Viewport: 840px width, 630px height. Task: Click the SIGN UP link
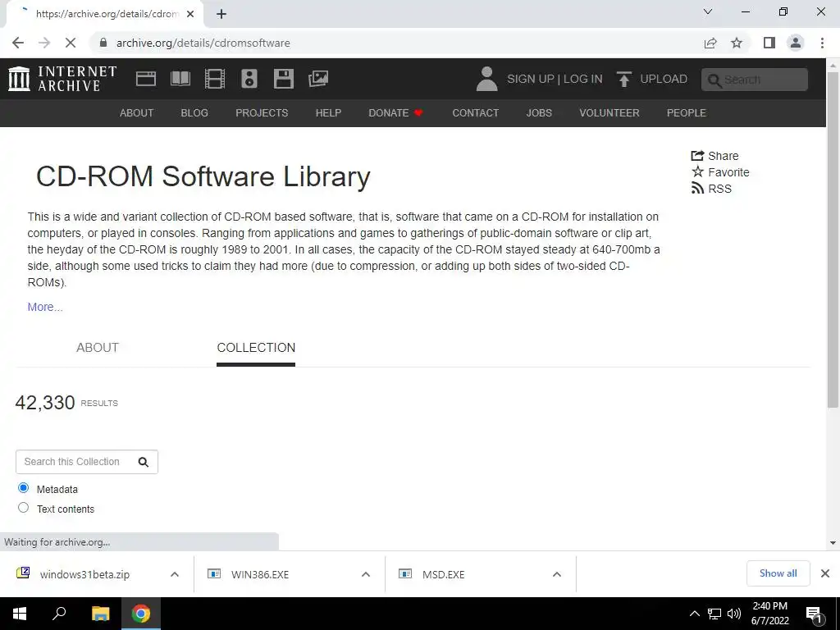[x=531, y=79]
